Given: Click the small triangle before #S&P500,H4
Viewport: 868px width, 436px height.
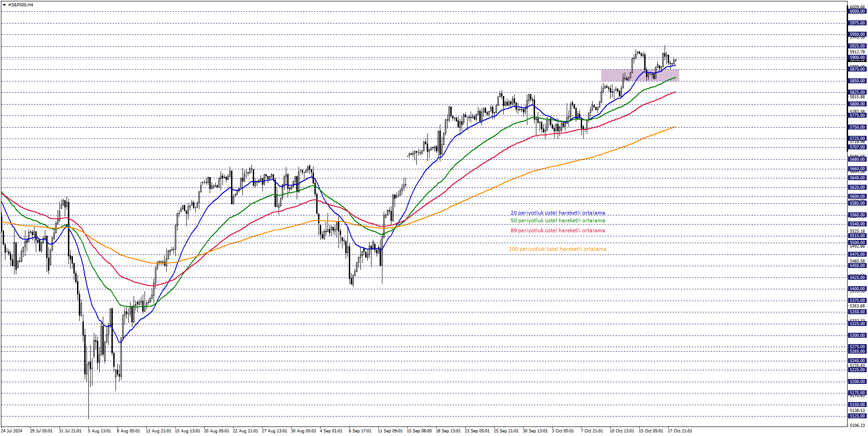Looking at the screenshot, I should click(4, 5).
